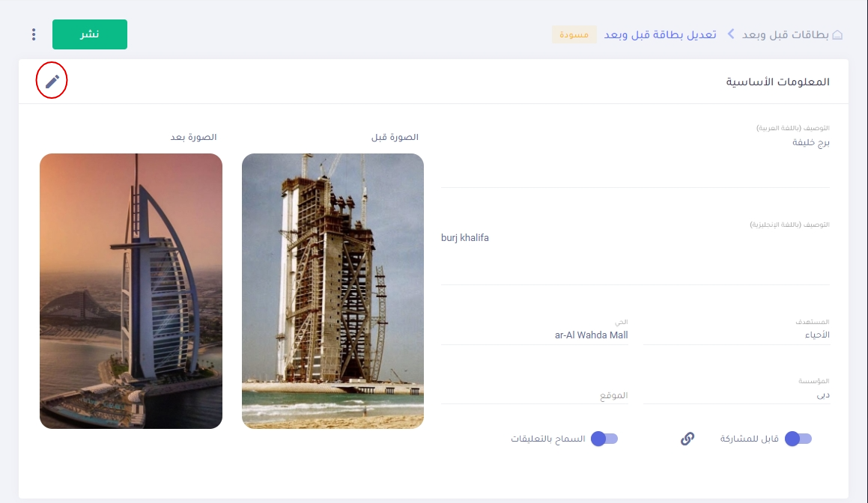Click the home icon in the breadcrumb

click(838, 35)
